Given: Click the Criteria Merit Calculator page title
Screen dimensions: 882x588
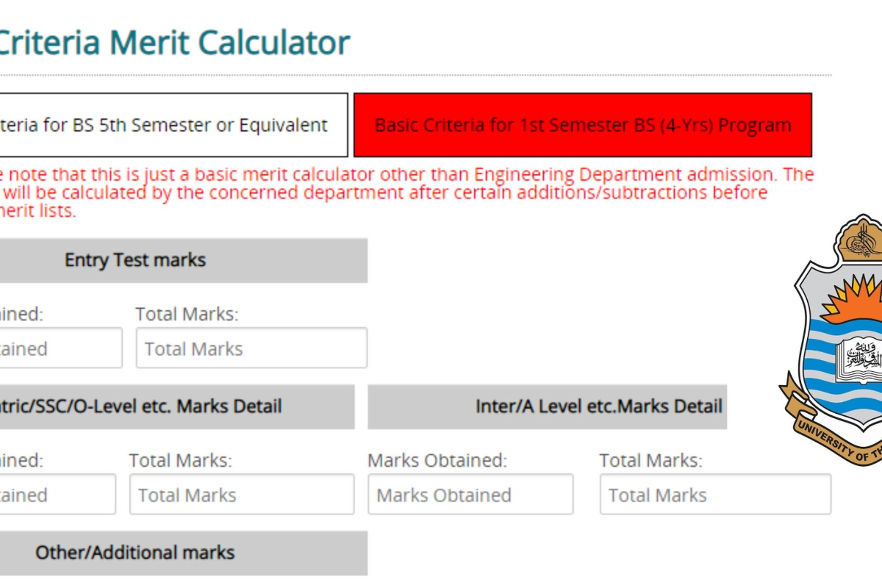Looking at the screenshot, I should pos(173,42).
